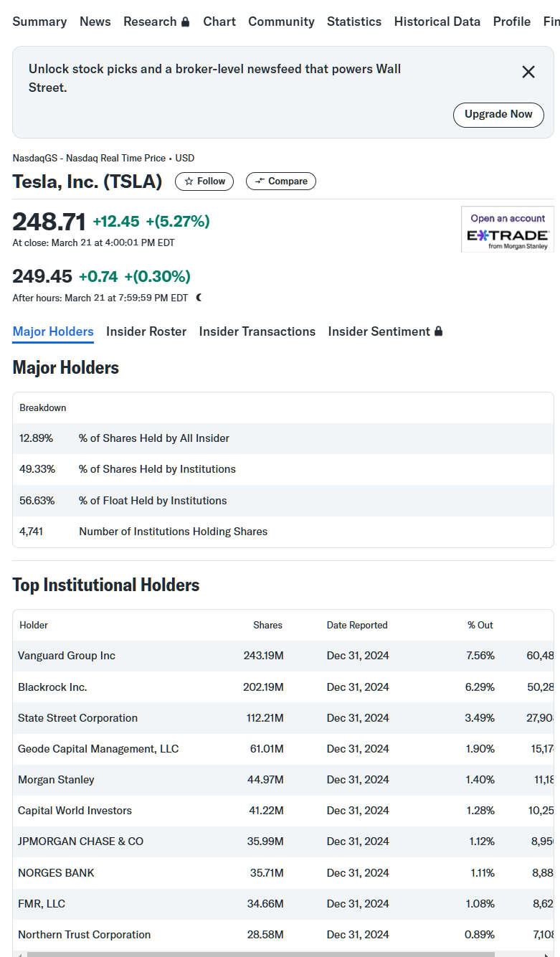Click the Top Institutional Holders heading
The image size is (560, 957).
(106, 585)
